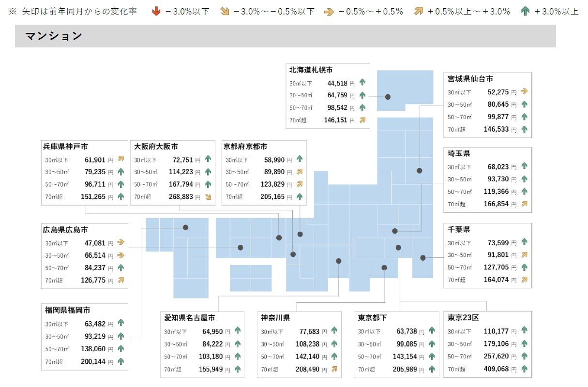Click the 矢印は前年同月からの変化率 note
Screen dimensions: 588x387
pyautogui.click(x=79, y=11)
